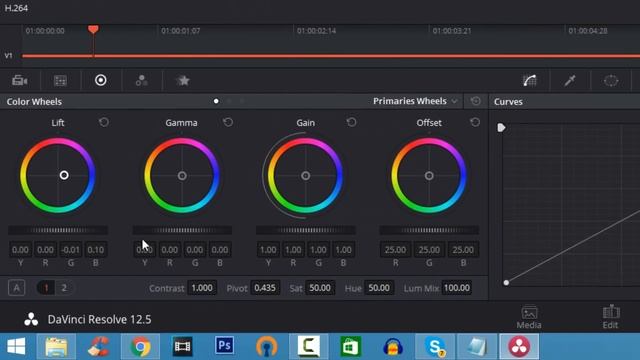640x360 pixels.
Task: Open the Power Window circle icon
Action: click(x=611, y=80)
